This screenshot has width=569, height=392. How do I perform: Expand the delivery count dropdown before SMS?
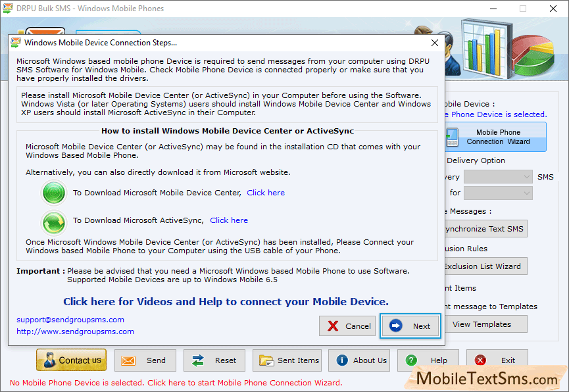pos(498,177)
